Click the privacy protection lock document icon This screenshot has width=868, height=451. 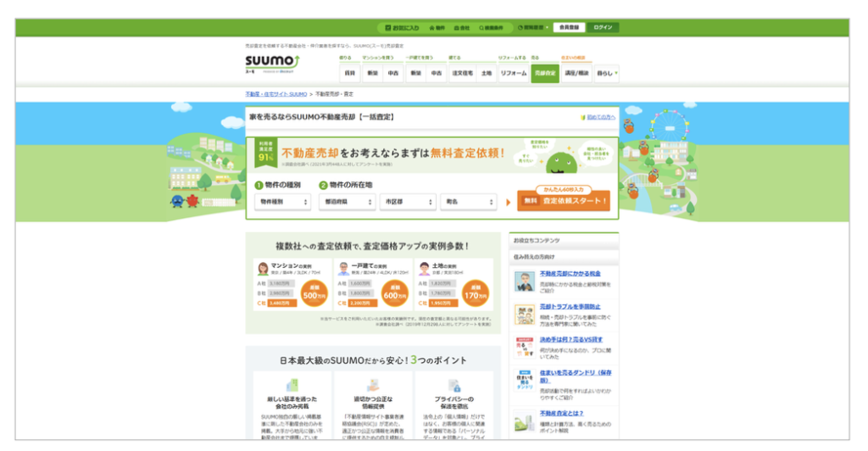pyautogui.click(x=453, y=385)
